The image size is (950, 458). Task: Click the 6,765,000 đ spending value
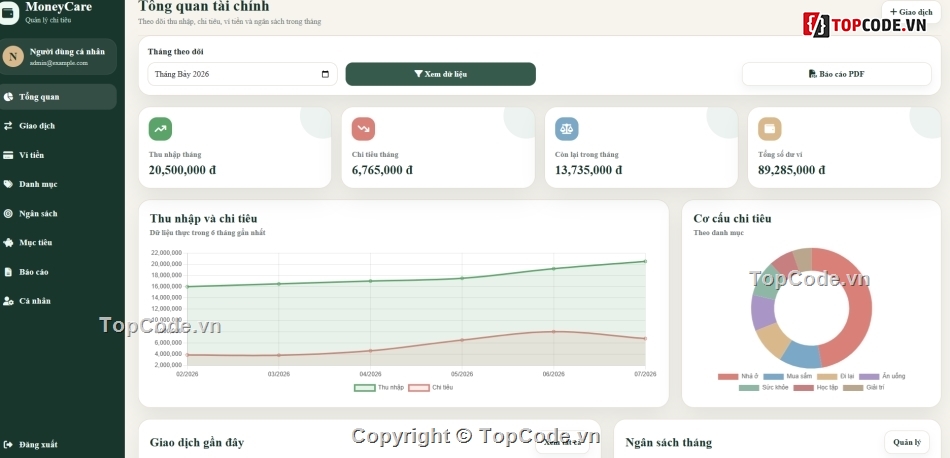tap(382, 170)
